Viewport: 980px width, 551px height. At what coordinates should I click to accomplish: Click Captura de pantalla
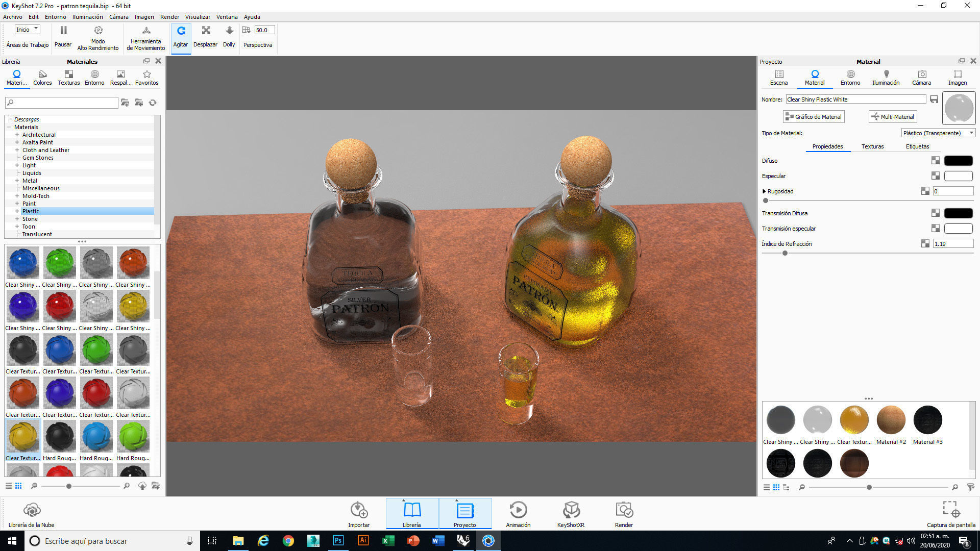coord(951,514)
